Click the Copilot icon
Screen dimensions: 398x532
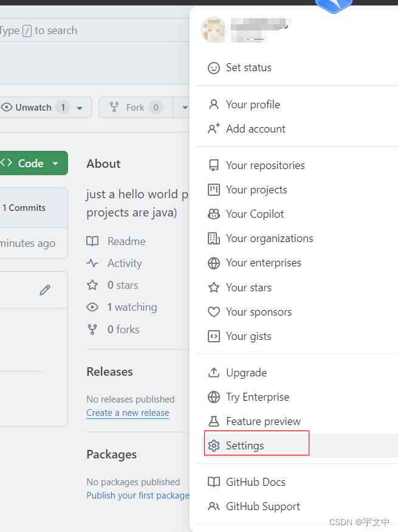tap(213, 214)
